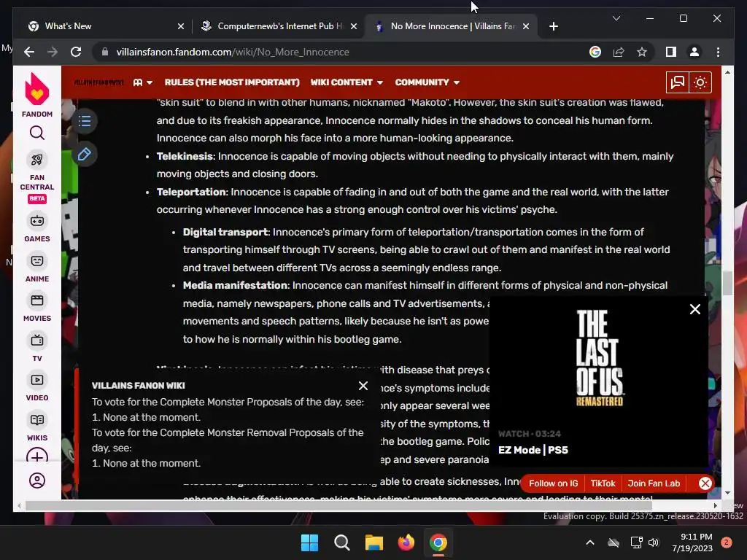
Task: Bookmark this page with the star
Action: (642, 52)
